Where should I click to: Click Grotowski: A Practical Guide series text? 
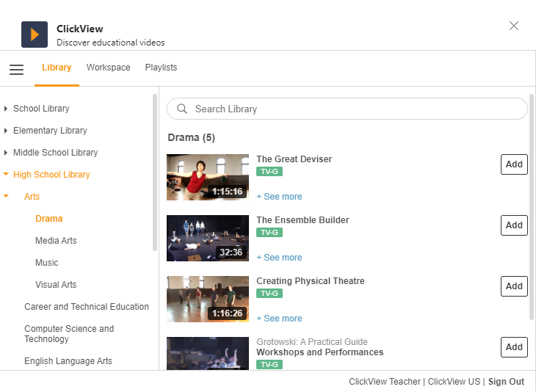tap(312, 342)
